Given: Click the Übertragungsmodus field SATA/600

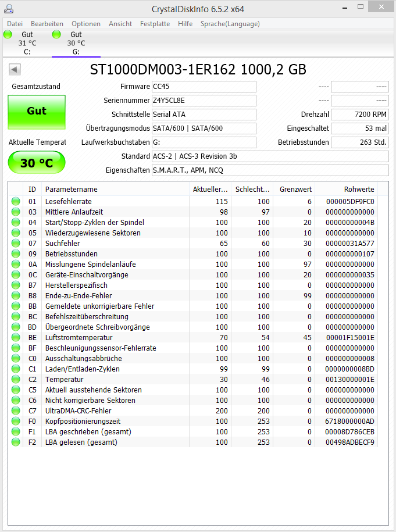Looking at the screenshot, I should (x=204, y=128).
